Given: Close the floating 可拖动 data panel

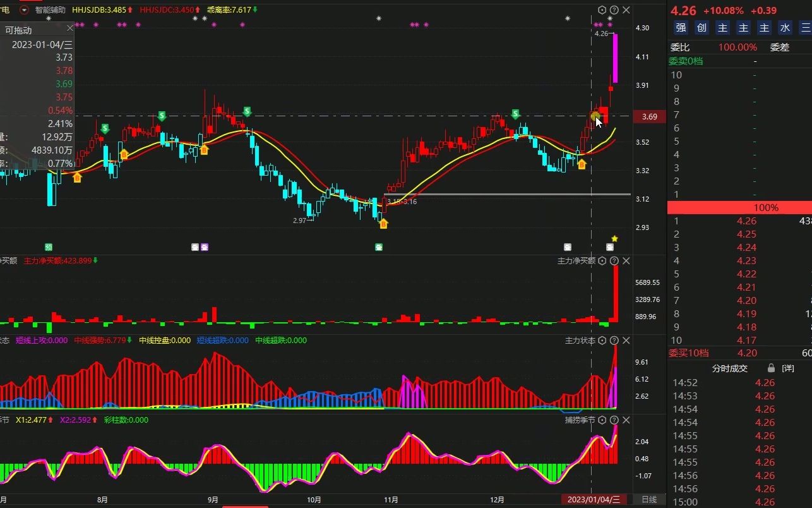Looking at the screenshot, I should pyautogui.click(x=70, y=28).
